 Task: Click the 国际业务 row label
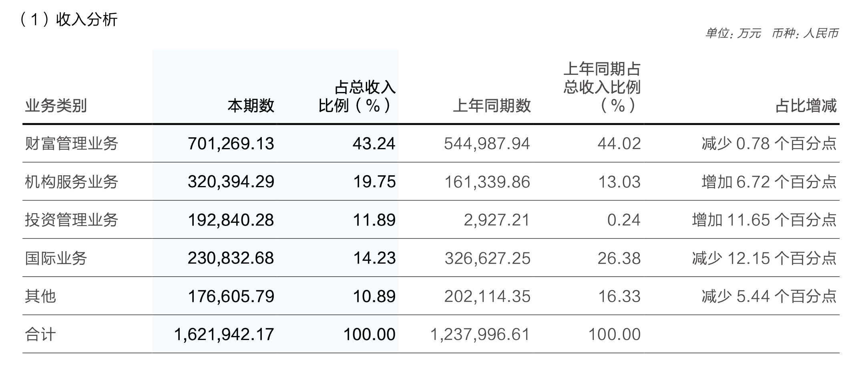[x=56, y=258]
